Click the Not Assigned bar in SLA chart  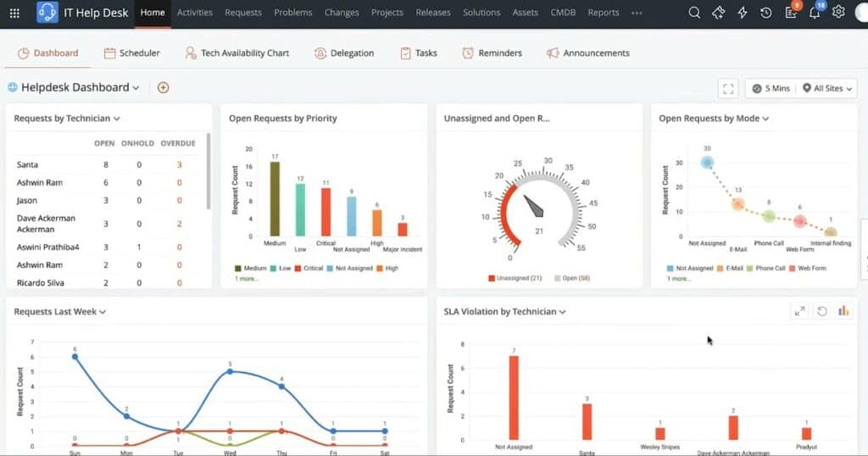513,398
